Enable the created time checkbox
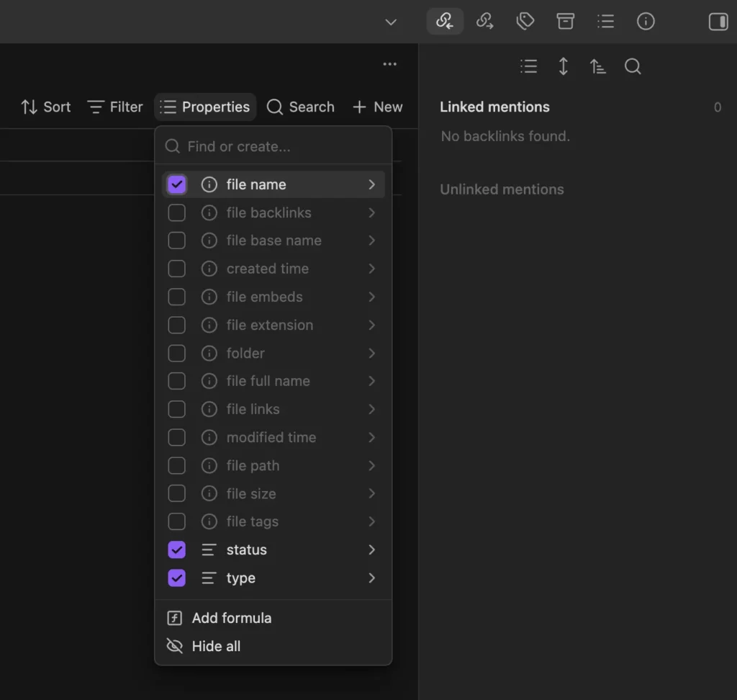This screenshot has height=700, width=737. pyautogui.click(x=177, y=269)
